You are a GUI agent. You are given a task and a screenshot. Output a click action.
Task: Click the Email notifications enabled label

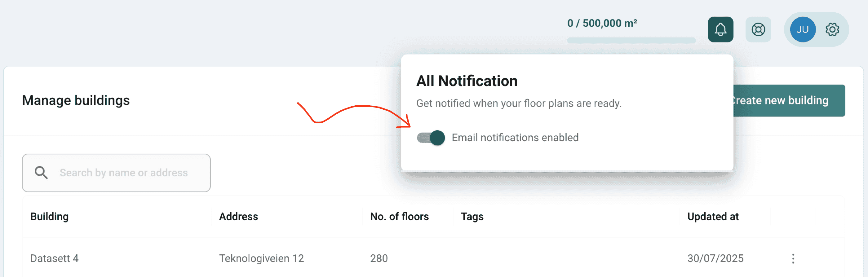coord(515,138)
